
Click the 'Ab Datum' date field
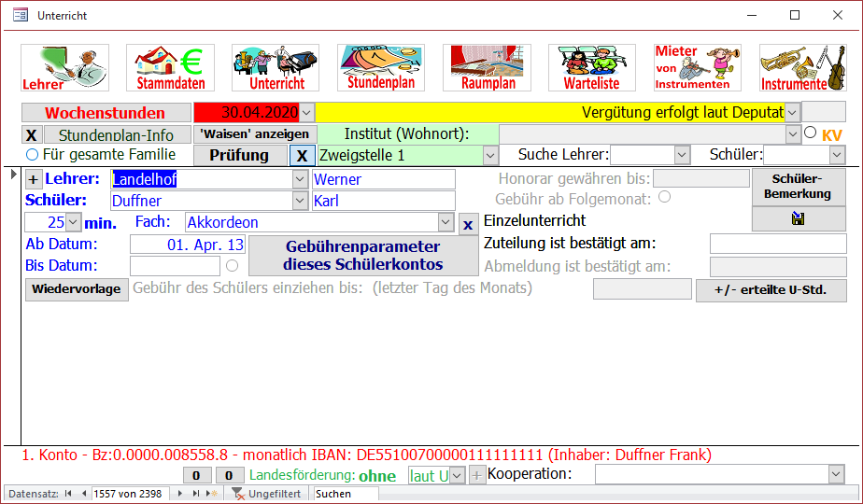187,245
